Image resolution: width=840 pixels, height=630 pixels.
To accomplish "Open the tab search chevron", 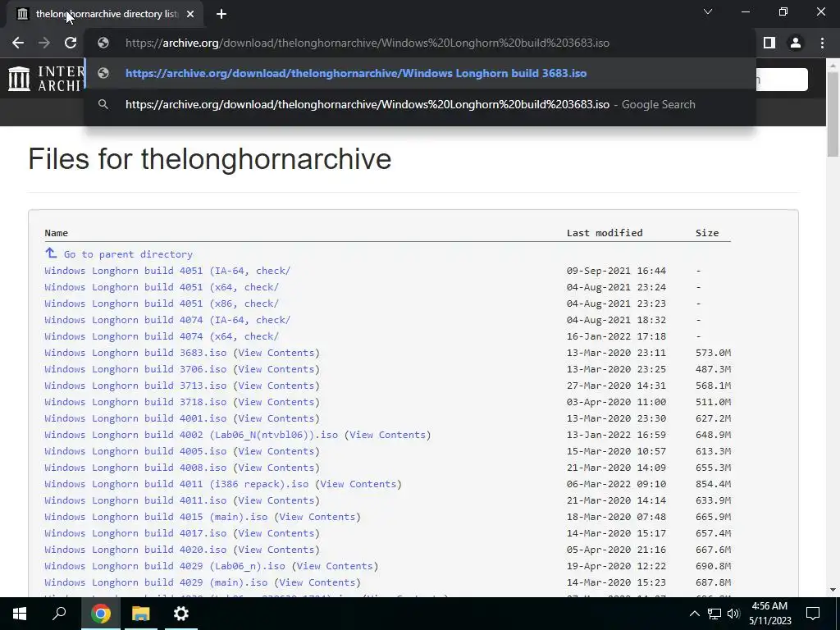I will click(x=708, y=11).
